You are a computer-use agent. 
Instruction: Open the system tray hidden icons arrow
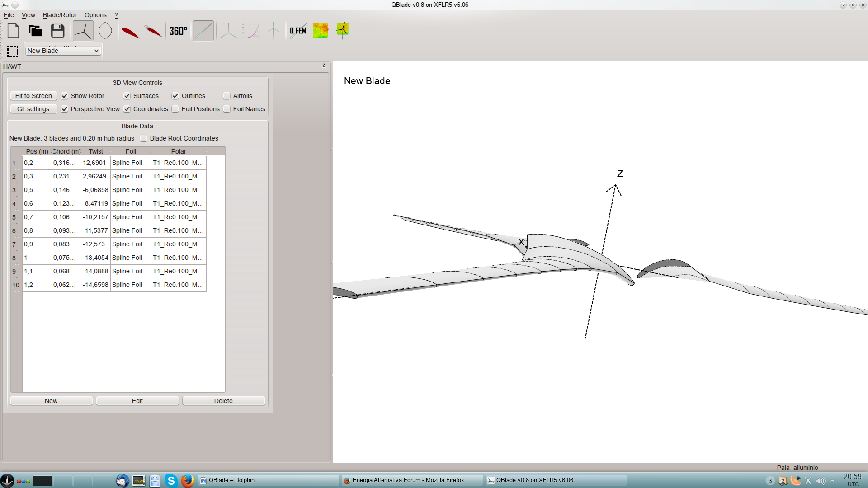(x=832, y=481)
